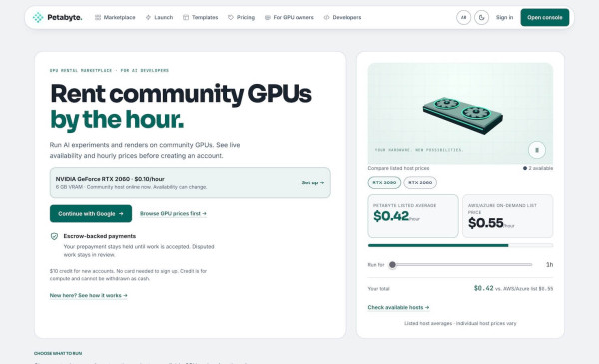Open New here? See how it works link
The height and width of the screenshot is (364, 599).
click(88, 296)
